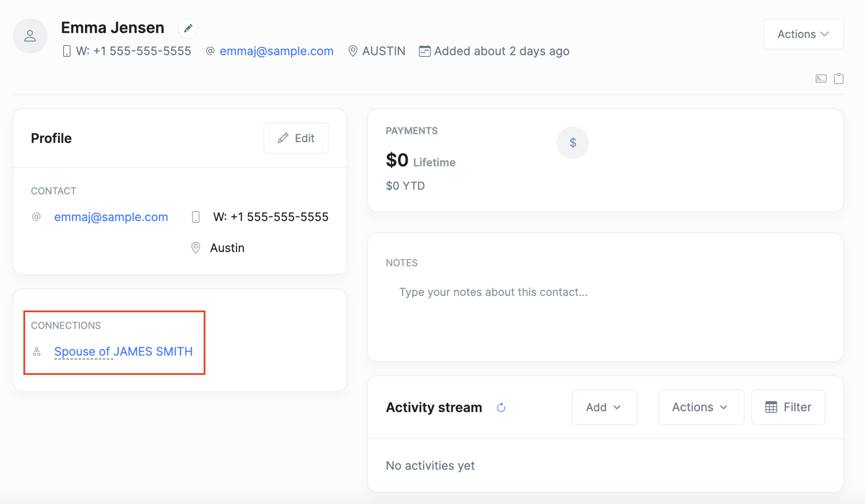Refresh the Activity stream
The height and width of the screenshot is (504, 865).
coord(501,408)
